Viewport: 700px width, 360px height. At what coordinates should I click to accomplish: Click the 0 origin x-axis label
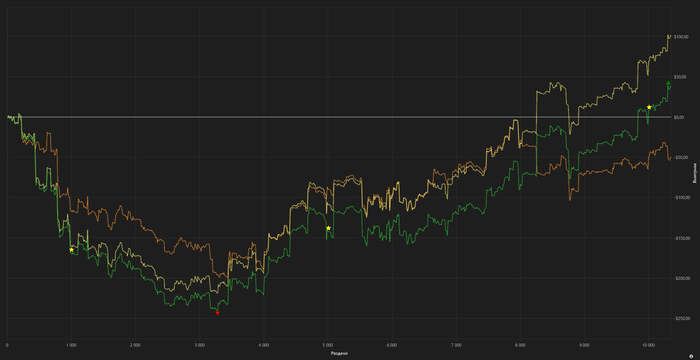7,345
